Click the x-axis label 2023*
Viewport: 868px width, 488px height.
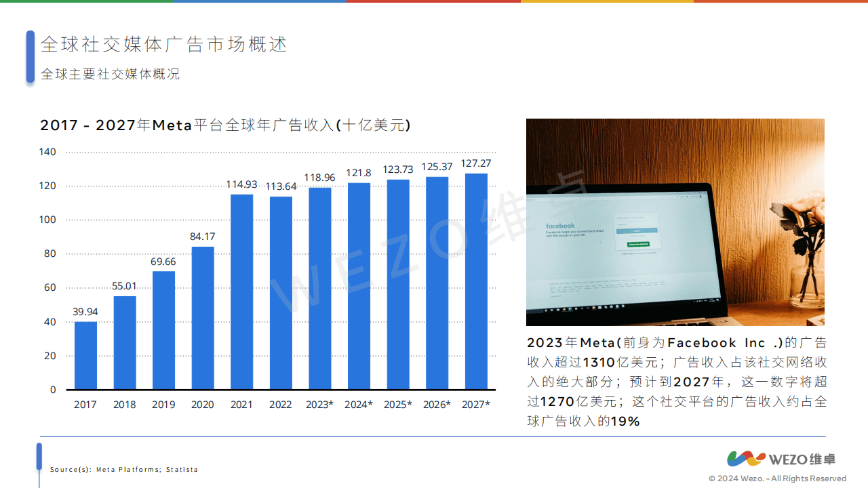(319, 405)
